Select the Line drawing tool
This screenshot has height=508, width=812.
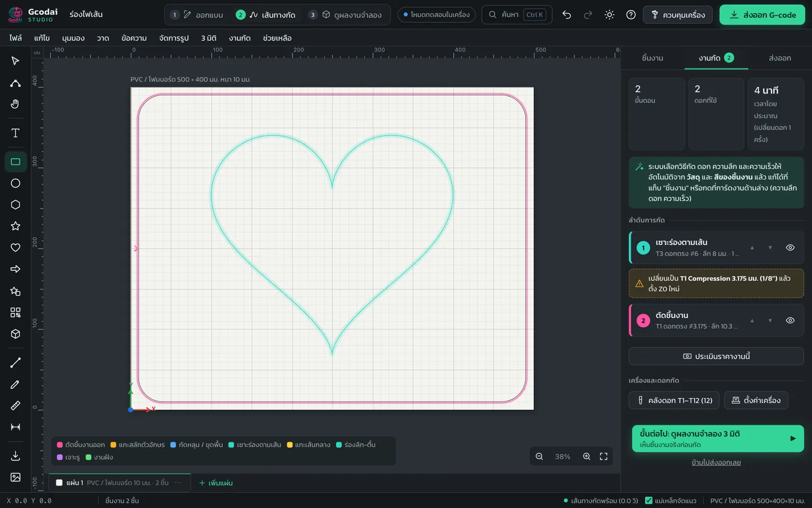point(15,363)
